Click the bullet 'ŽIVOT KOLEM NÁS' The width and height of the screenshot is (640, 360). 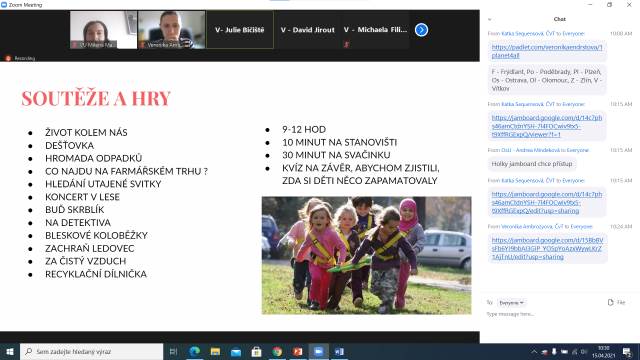pyautogui.click(x=86, y=133)
